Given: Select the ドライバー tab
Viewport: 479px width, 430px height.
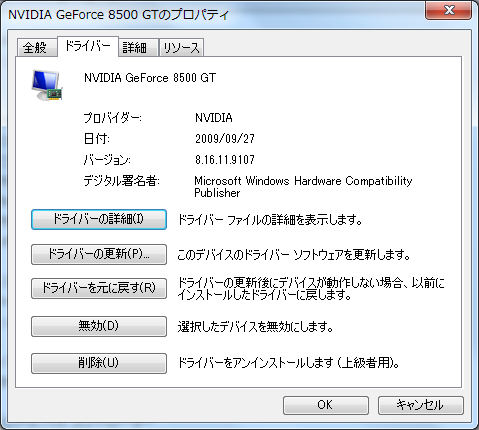Looking at the screenshot, I should point(88,46).
